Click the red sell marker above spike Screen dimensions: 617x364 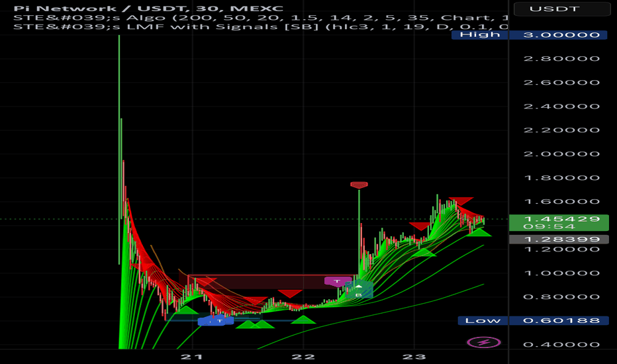tap(359, 185)
